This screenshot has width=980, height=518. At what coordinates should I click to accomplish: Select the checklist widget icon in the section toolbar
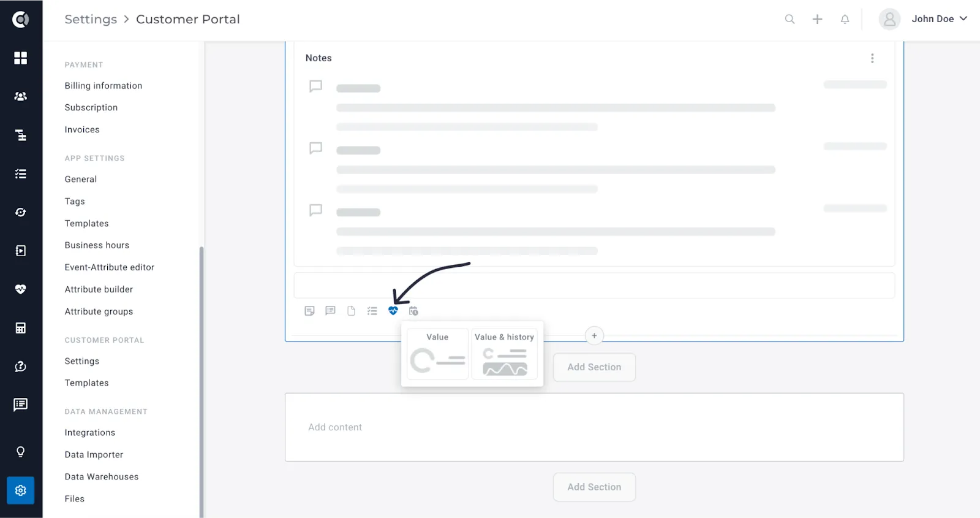372,311
